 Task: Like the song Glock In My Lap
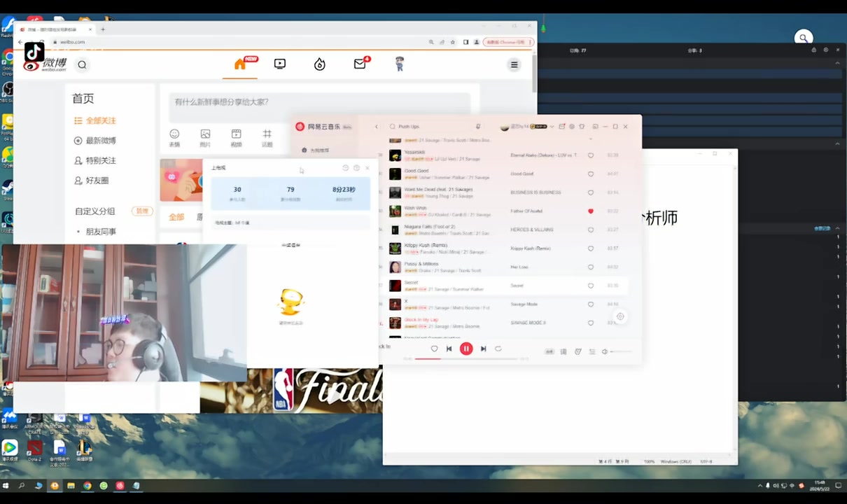[591, 323]
